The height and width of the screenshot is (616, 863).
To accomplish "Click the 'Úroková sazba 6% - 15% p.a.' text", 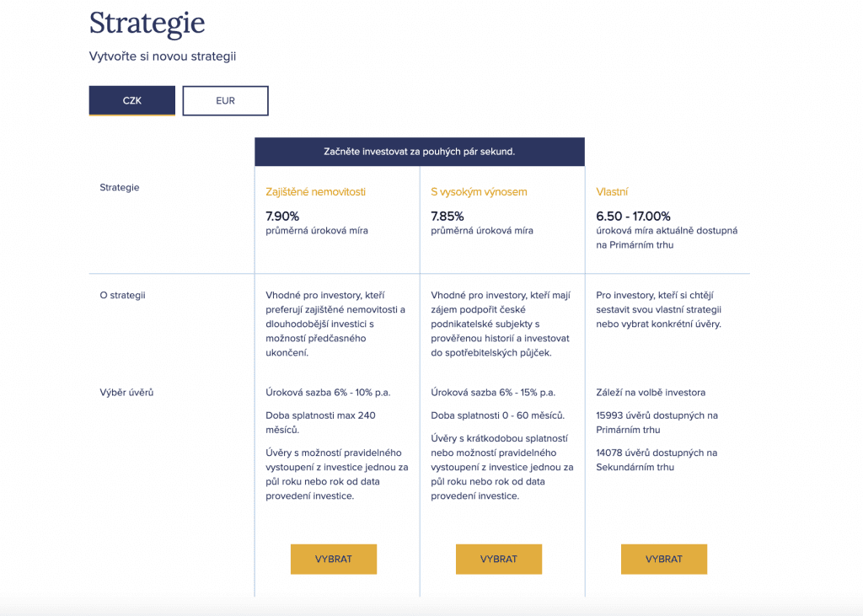I will click(493, 393).
